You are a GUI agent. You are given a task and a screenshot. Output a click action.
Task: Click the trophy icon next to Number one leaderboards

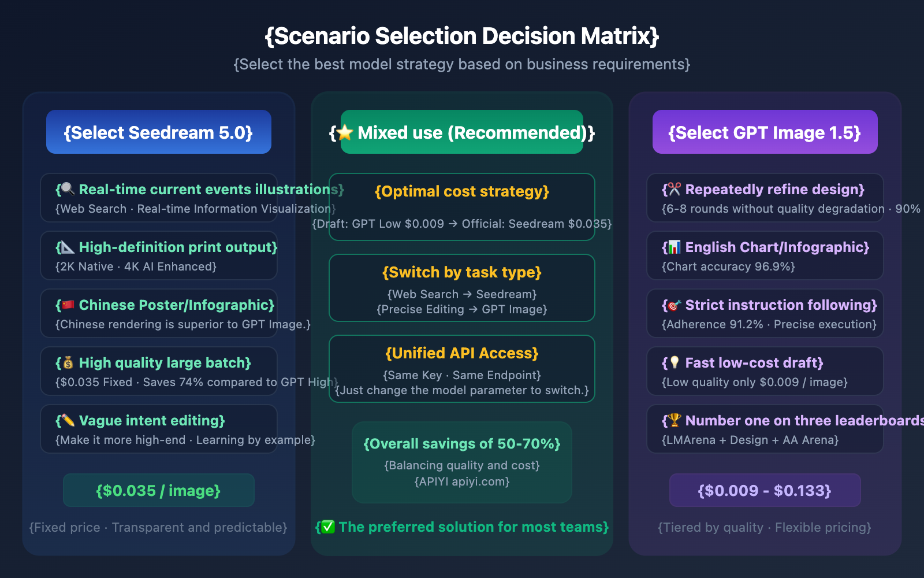pos(674,420)
